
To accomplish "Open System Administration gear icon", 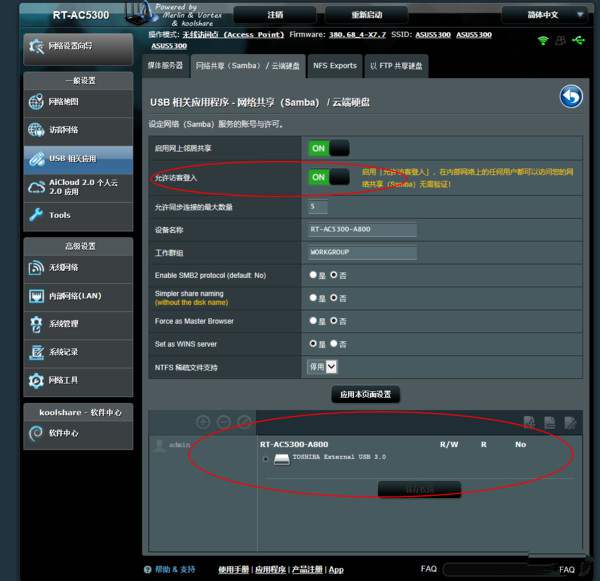I will [x=36, y=324].
